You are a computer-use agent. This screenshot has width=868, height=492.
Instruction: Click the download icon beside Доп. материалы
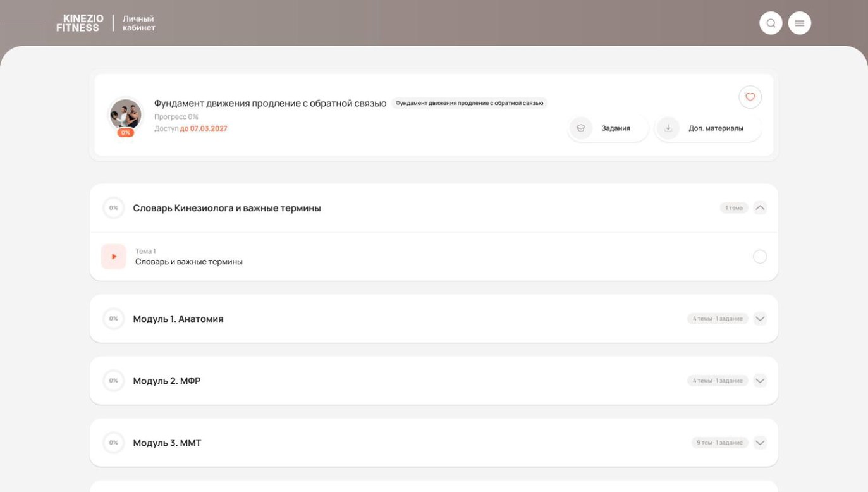tap(668, 128)
